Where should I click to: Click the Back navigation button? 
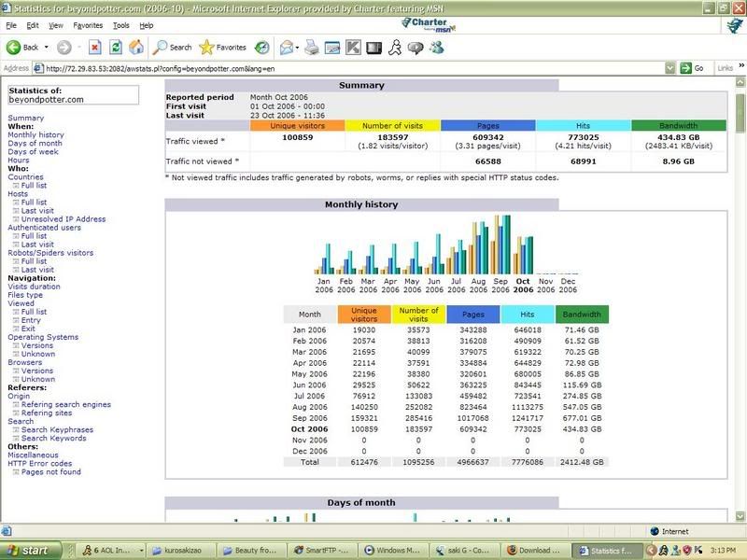22,47
